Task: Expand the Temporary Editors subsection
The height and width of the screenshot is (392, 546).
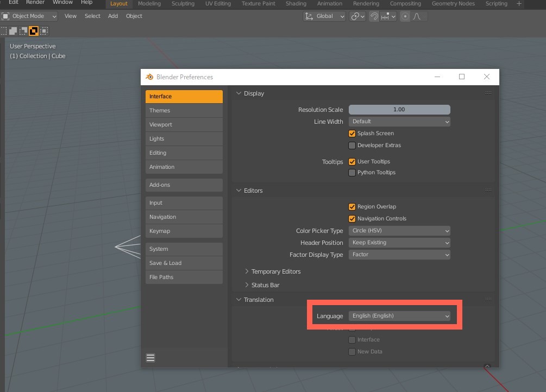Action: click(247, 271)
